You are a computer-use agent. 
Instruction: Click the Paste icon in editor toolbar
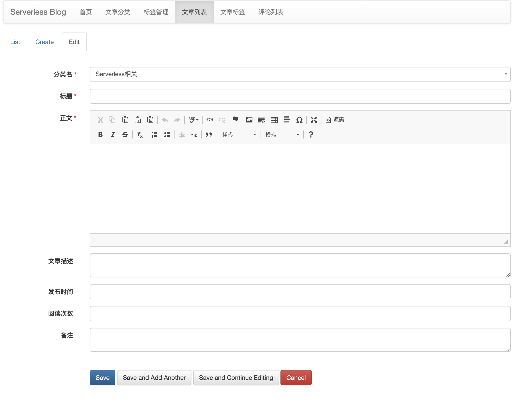(125, 120)
